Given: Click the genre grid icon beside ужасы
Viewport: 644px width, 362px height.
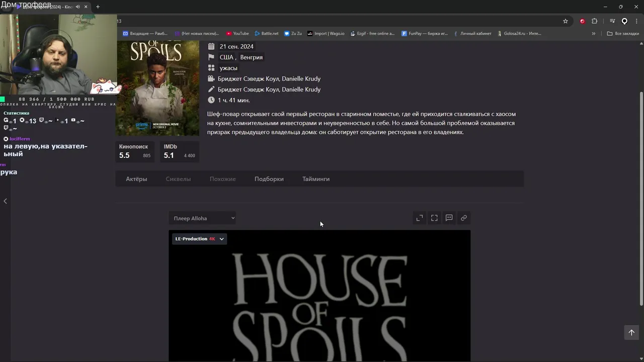Looking at the screenshot, I should [x=211, y=68].
